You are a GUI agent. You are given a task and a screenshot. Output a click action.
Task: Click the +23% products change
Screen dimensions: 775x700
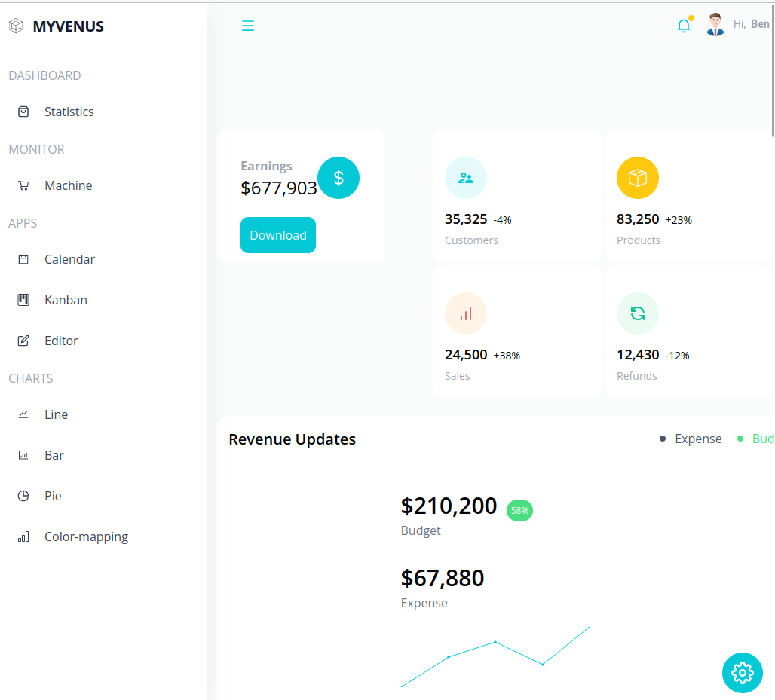(679, 220)
